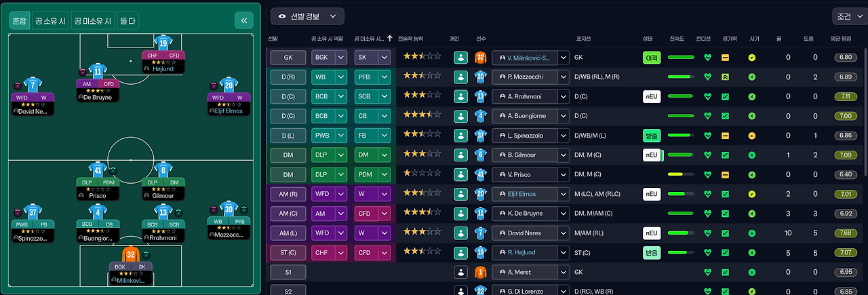Image resolution: width=868 pixels, height=295 pixels.
Task: Expand the PFB out-of-possession role dropdown
Action: pos(384,77)
